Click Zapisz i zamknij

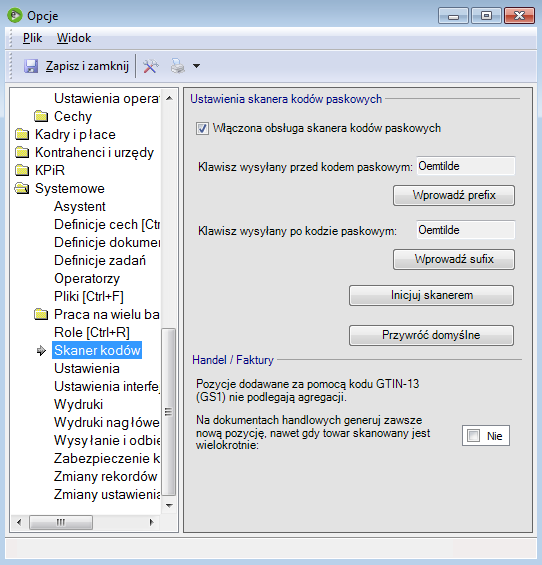point(87,66)
